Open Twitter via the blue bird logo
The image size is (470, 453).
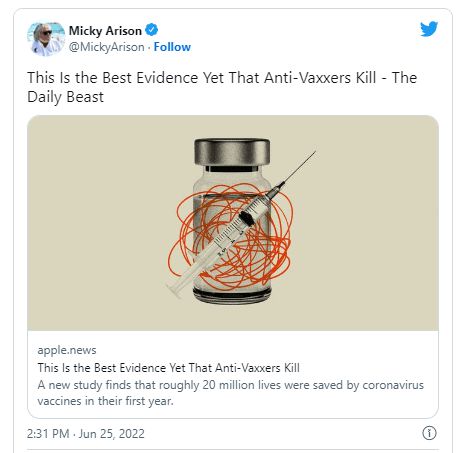point(429,29)
